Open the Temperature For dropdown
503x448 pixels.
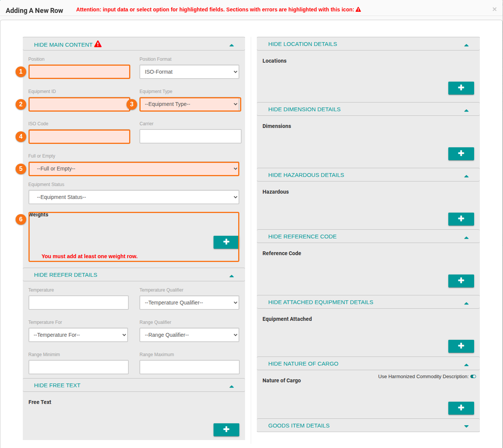tap(78, 335)
